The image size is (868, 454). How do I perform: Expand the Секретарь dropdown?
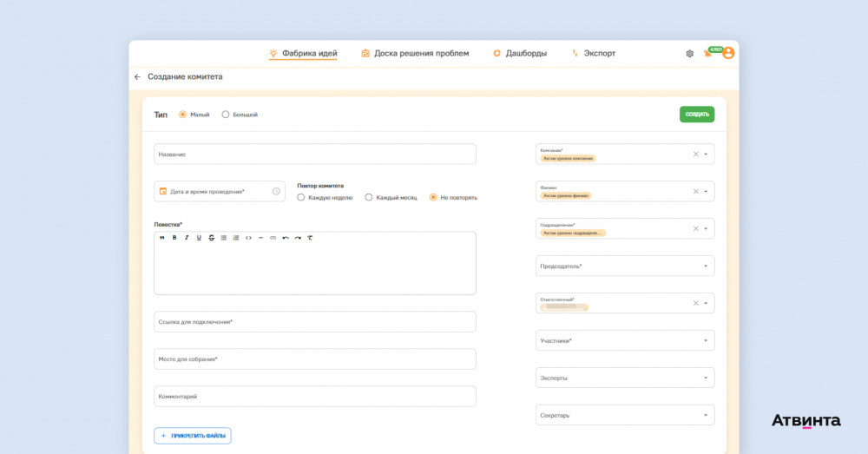(625, 416)
